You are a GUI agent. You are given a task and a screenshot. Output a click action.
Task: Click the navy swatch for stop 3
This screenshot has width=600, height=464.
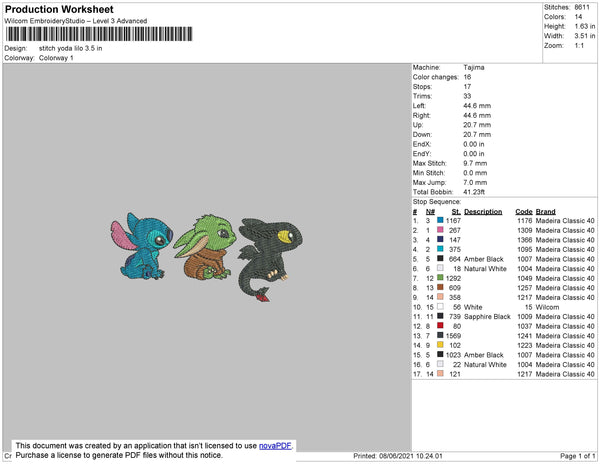point(440,239)
